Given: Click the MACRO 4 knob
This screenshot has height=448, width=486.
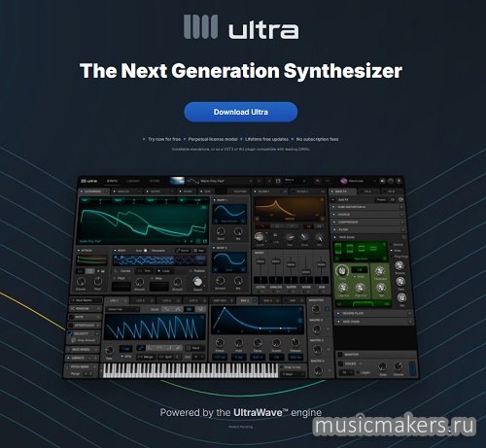Looking at the screenshot, I should [x=318, y=370].
